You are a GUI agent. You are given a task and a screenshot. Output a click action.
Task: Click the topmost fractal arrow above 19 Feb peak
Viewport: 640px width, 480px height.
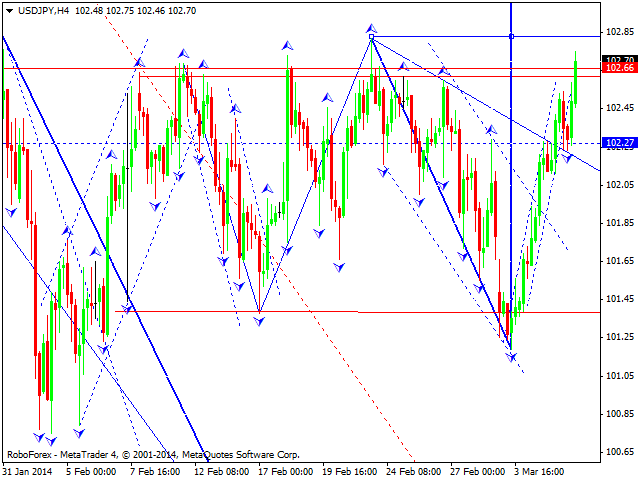tap(371, 28)
